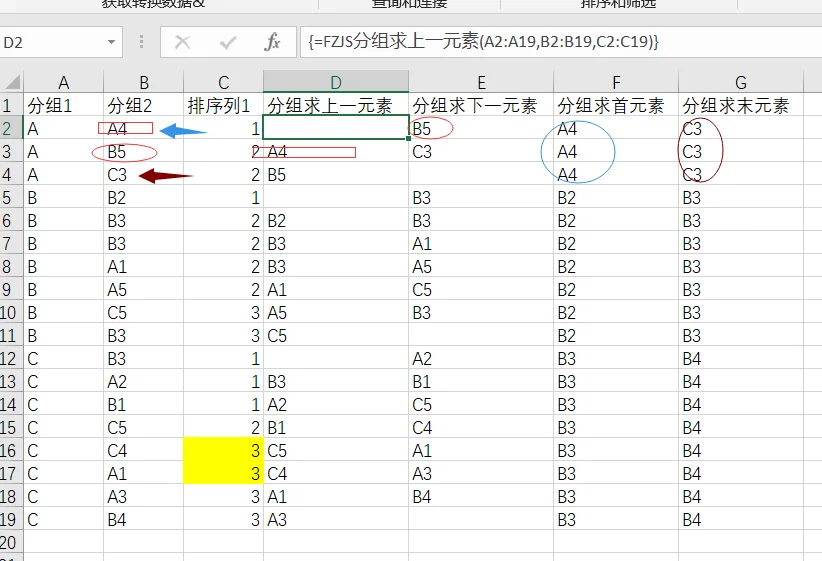Click cell A12 containing C
Image resolution: width=822 pixels, height=561 pixels.
63,359
